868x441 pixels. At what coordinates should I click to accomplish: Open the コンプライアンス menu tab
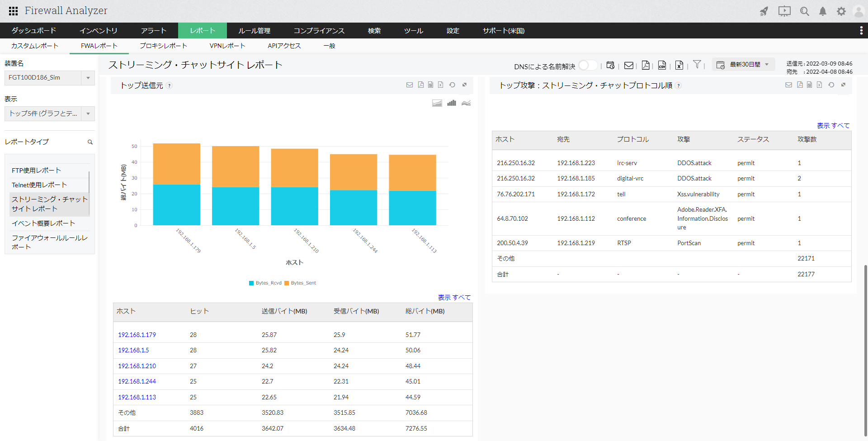tap(319, 31)
